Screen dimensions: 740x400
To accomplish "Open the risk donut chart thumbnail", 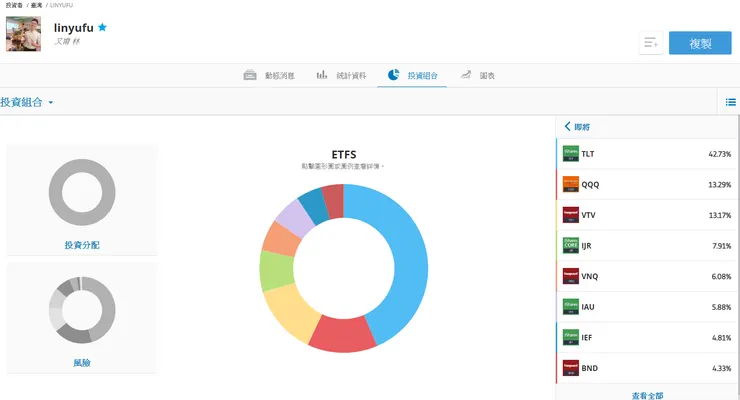I will tap(82, 310).
